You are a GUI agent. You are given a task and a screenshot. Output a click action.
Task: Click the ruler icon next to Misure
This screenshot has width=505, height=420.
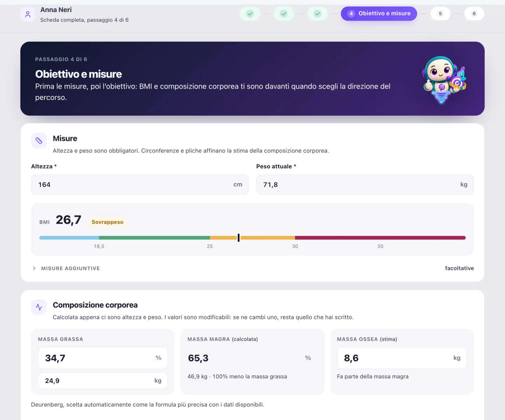tap(39, 141)
